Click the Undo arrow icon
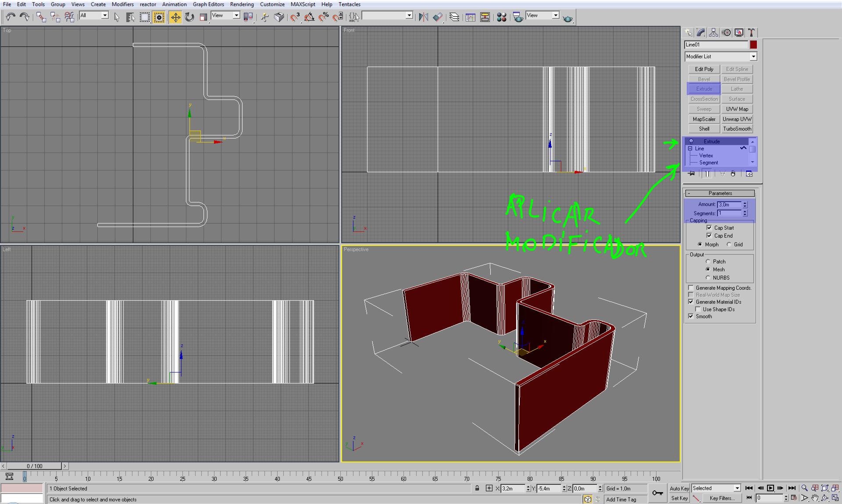 tap(10, 17)
